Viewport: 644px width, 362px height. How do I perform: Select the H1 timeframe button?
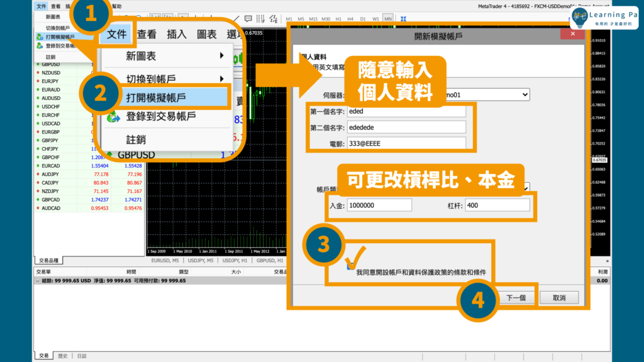[x=338, y=19]
